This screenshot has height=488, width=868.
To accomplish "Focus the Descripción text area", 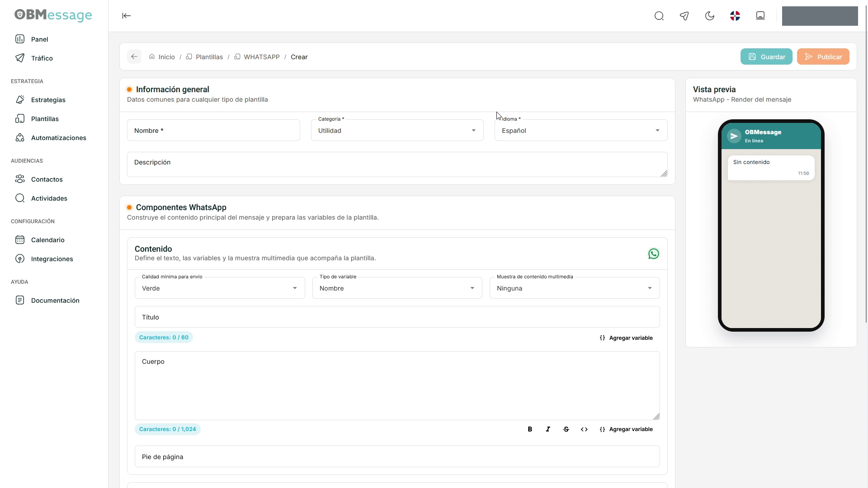I will point(397,164).
